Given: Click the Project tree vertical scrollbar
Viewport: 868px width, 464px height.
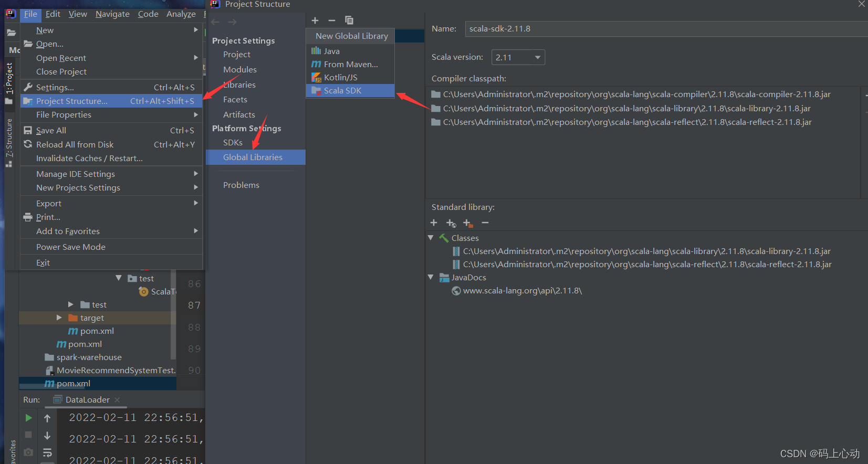Looking at the screenshot, I should 173,315.
